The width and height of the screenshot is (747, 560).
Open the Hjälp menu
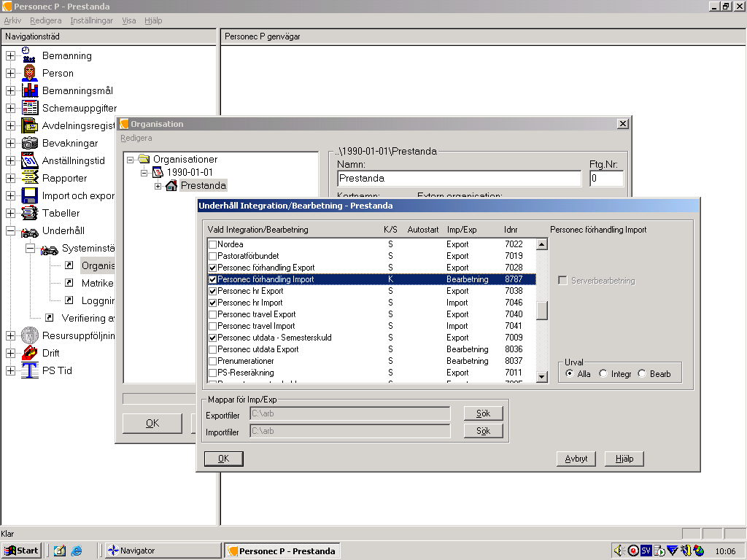point(153,20)
